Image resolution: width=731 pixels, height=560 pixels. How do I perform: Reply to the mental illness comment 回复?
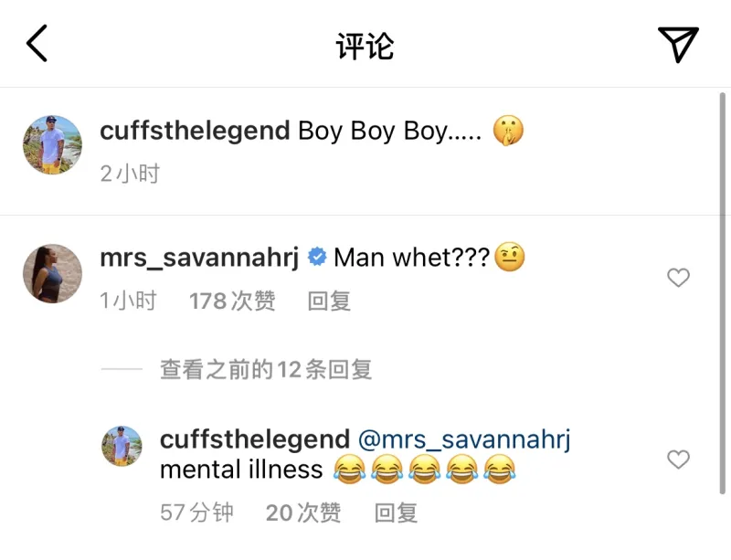pyautogui.click(x=397, y=512)
